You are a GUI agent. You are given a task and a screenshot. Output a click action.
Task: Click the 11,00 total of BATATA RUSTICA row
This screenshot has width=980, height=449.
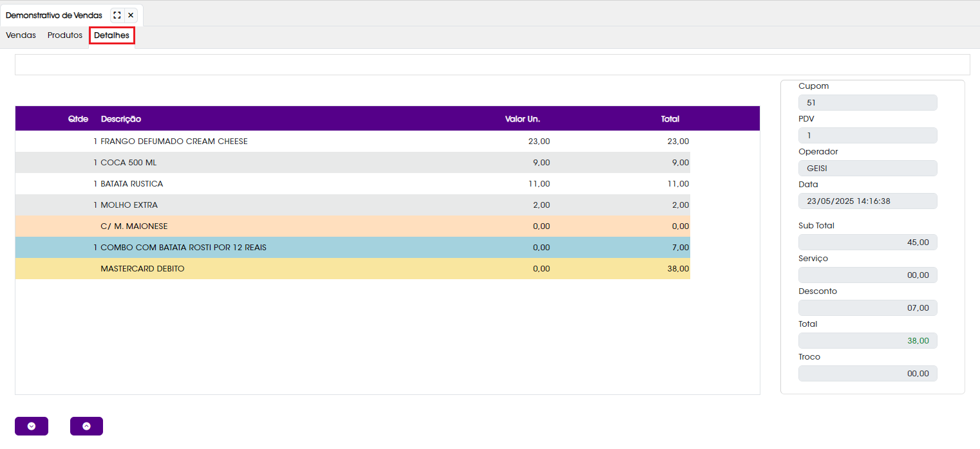678,184
